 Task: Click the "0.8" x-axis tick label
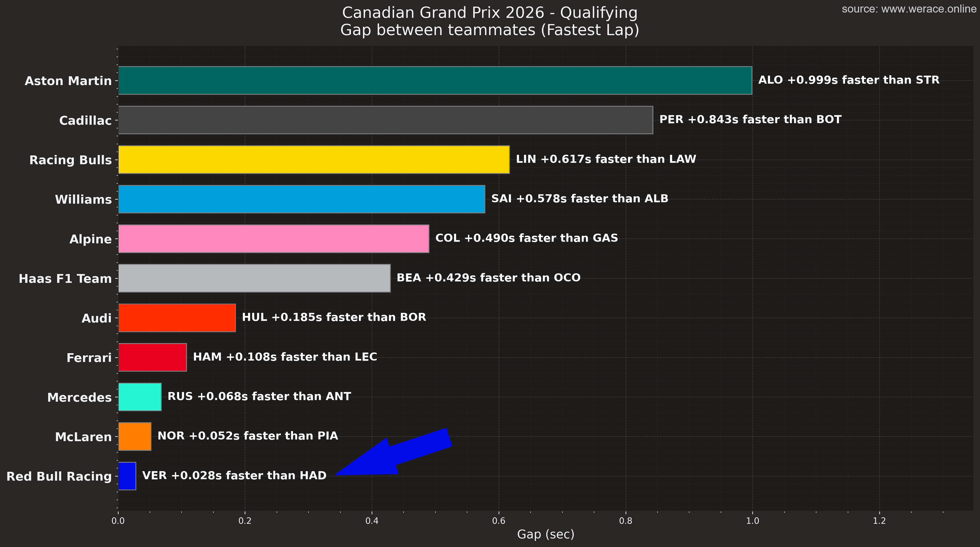click(x=626, y=521)
